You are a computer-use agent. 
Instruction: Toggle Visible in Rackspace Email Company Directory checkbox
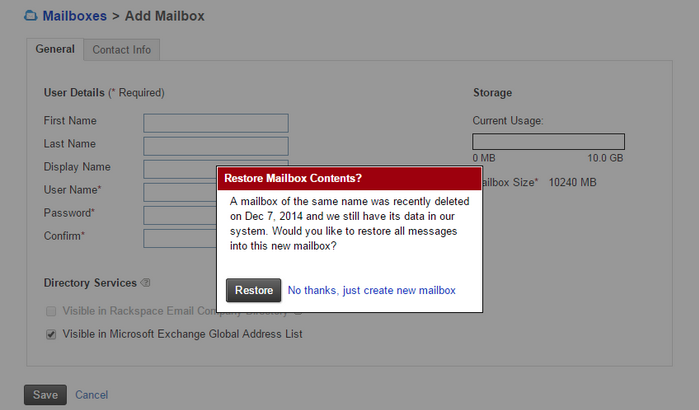coord(51,311)
